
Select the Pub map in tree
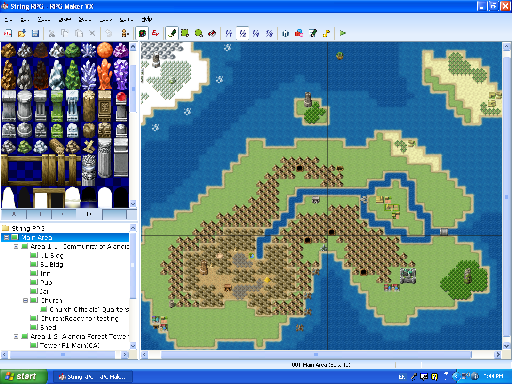[46, 282]
